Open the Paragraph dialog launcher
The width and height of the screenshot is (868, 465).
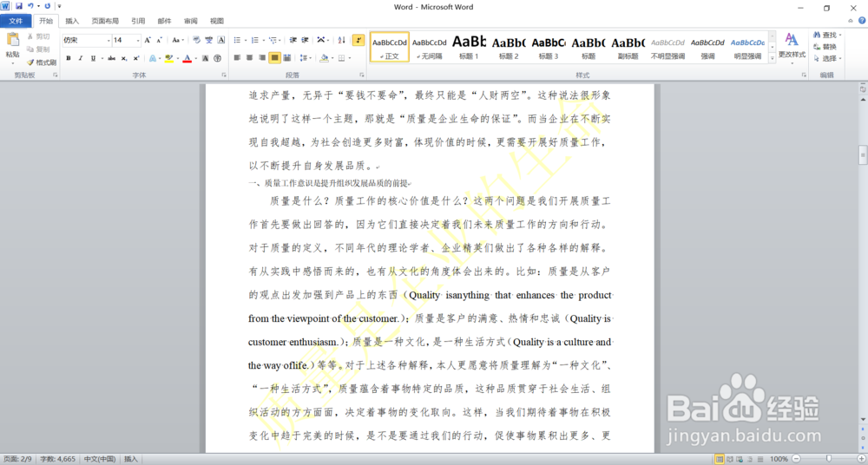(361, 75)
